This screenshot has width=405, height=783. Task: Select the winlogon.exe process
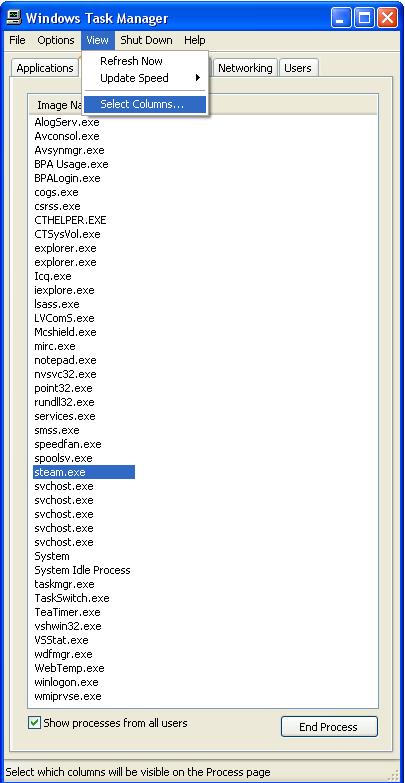coord(66,682)
